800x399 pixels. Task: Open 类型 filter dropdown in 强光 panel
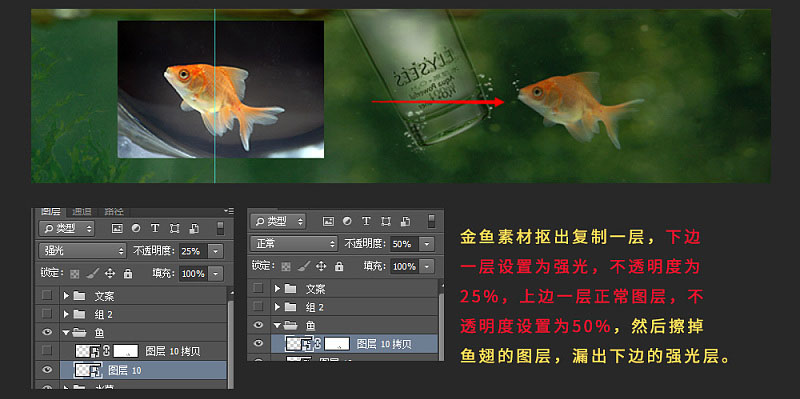(67, 229)
